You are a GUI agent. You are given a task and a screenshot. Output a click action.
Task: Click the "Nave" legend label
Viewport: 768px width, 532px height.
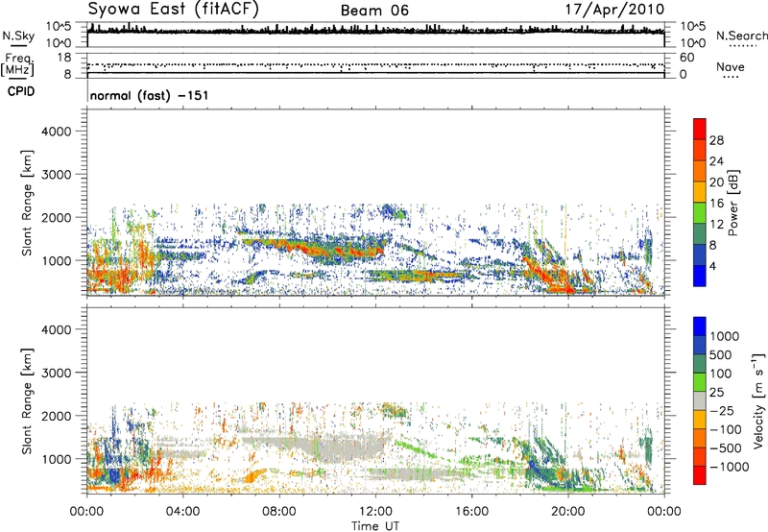731,66
